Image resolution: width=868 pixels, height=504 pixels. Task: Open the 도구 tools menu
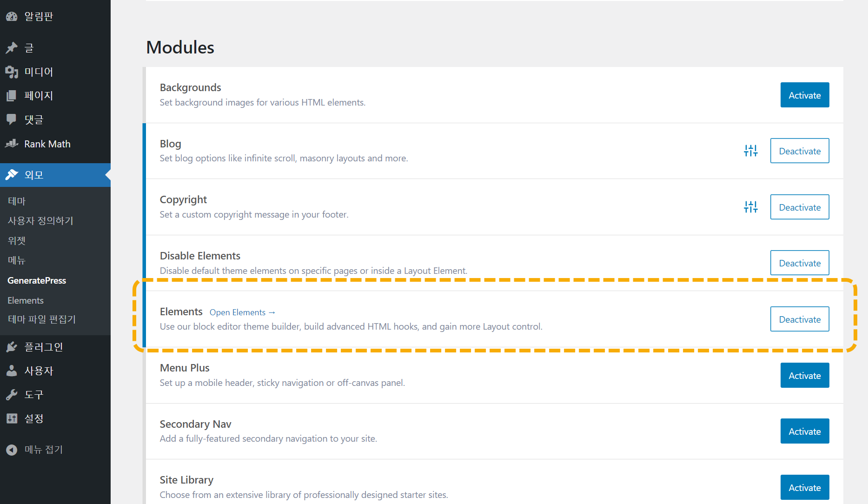55,395
